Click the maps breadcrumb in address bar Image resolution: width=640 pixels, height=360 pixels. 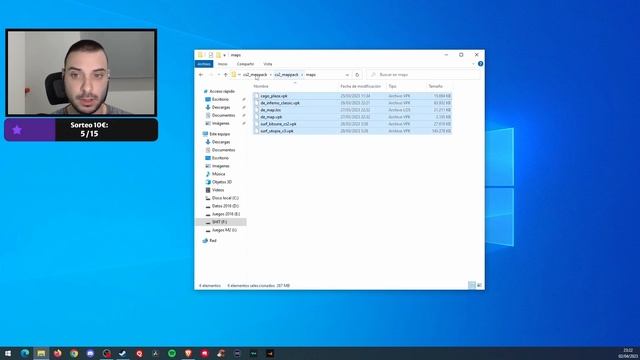point(311,75)
